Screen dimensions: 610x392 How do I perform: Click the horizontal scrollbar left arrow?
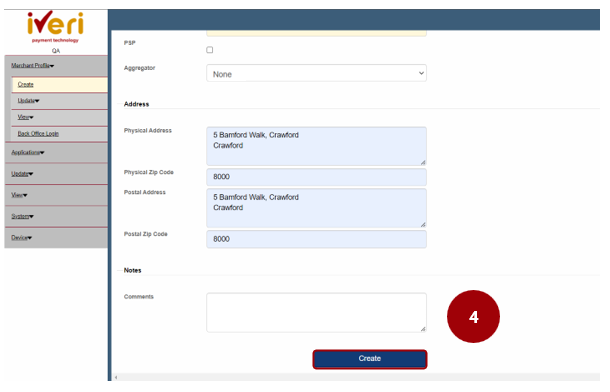click(116, 377)
